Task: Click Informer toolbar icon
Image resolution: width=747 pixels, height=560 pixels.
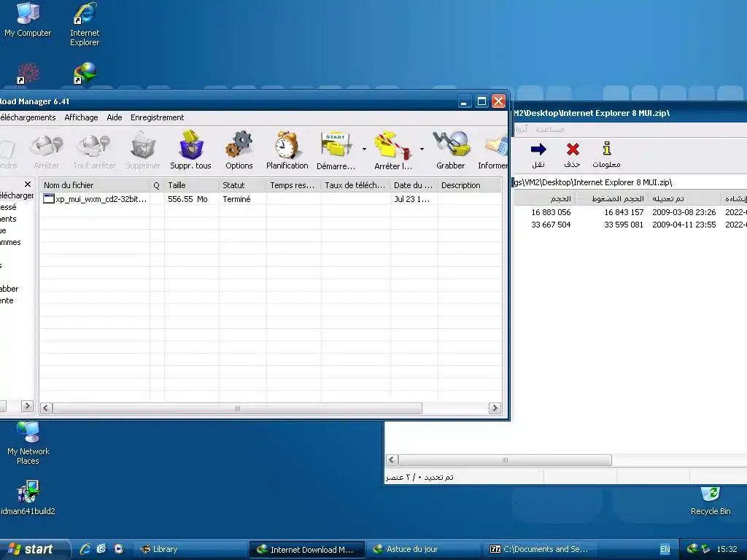Action: (493, 152)
